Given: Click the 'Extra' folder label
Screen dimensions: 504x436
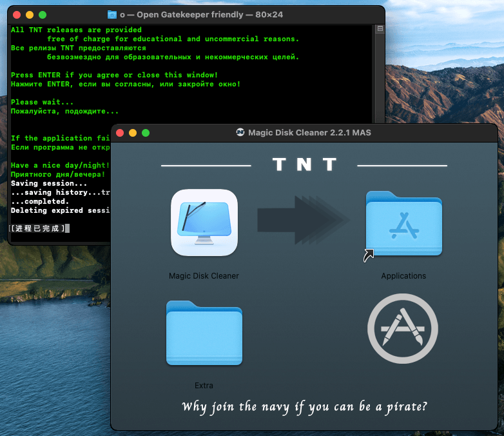Looking at the screenshot, I should click(204, 385).
